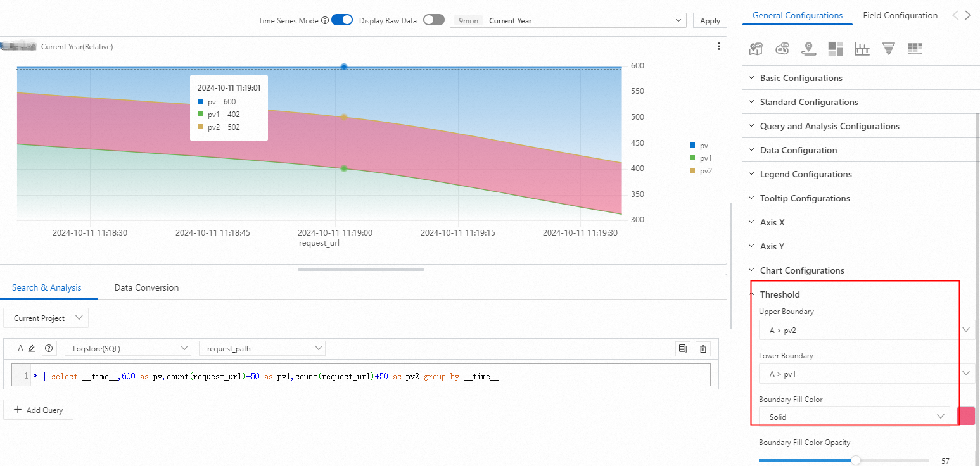Click the Boundary Fill Color Opacity slider handle
Viewport: 980px width, 466px height.
point(856,460)
